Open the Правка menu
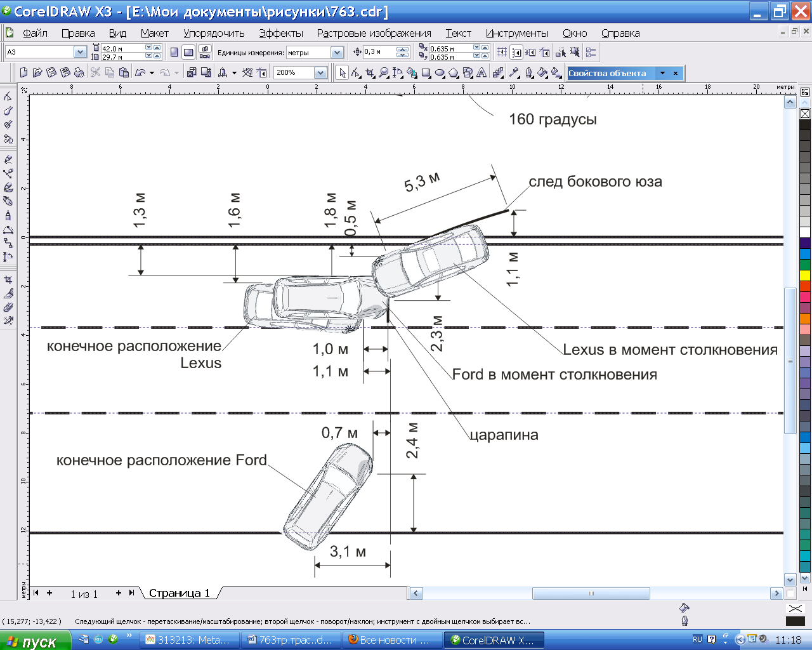The width and height of the screenshot is (812, 650). pyautogui.click(x=78, y=33)
